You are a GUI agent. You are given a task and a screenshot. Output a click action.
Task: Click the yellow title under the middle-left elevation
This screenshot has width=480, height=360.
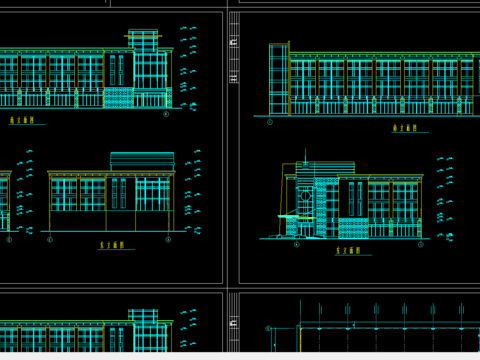coord(111,245)
